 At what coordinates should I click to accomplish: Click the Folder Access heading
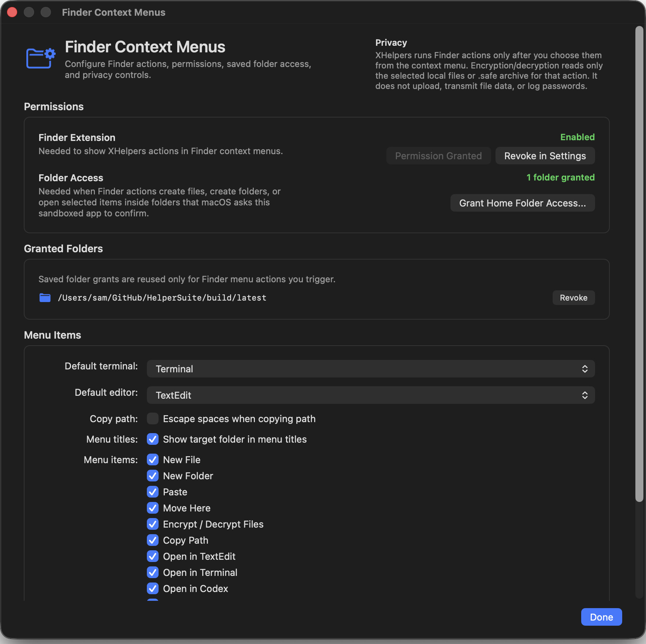pyautogui.click(x=71, y=178)
